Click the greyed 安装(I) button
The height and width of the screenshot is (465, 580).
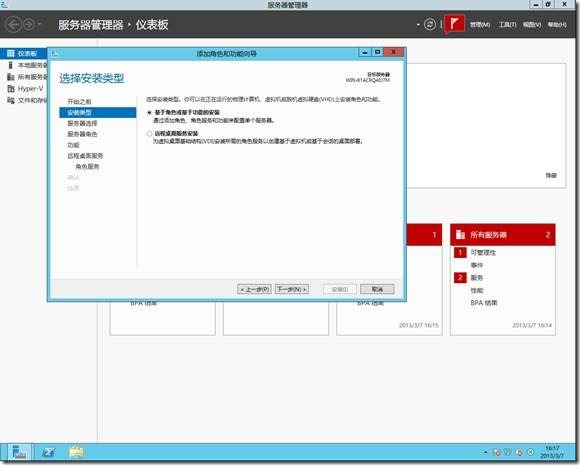click(340, 289)
